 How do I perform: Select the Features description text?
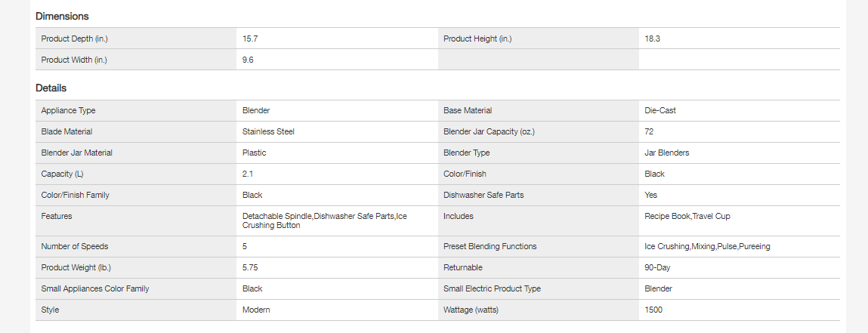pyautogui.click(x=324, y=220)
